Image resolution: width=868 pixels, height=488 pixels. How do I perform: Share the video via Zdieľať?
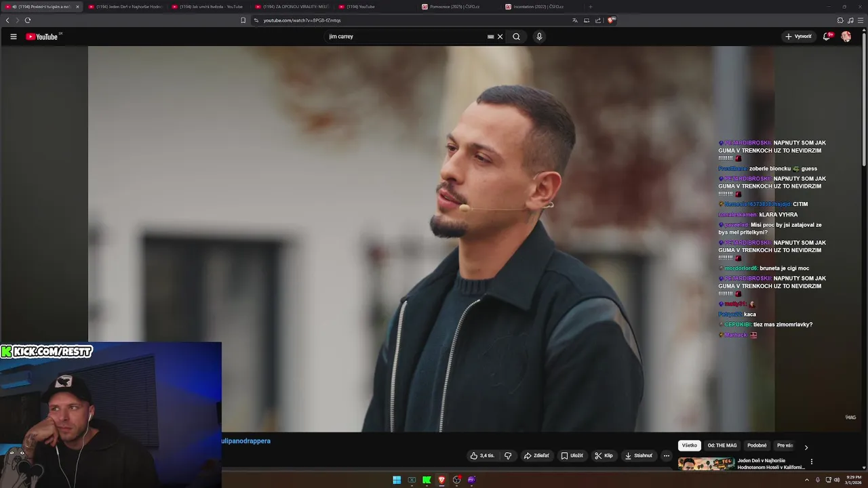coord(536,455)
